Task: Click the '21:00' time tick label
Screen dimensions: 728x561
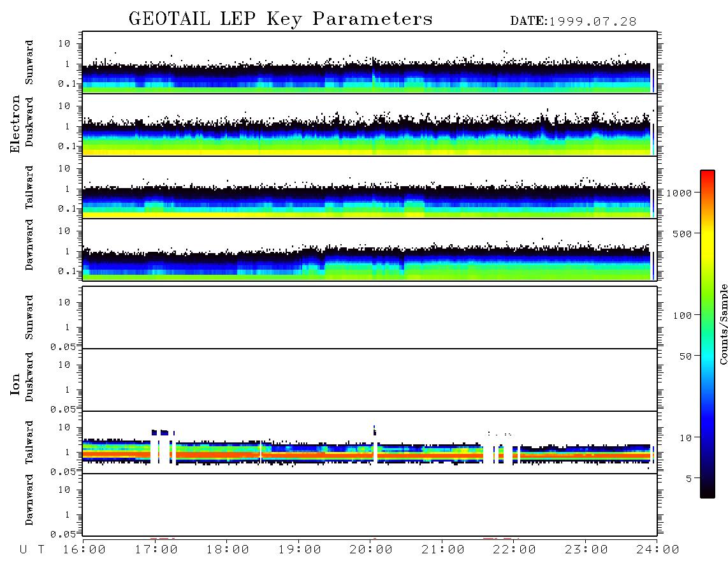Action: [443, 550]
